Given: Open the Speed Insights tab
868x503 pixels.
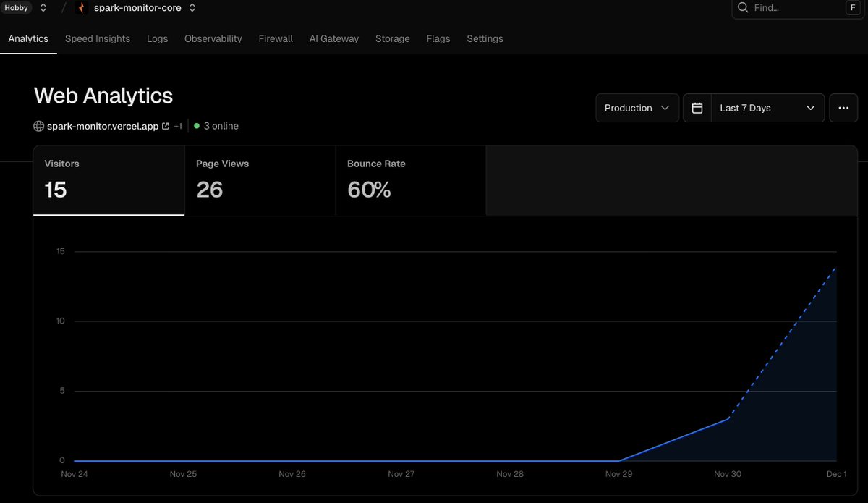Looking at the screenshot, I should pyautogui.click(x=98, y=38).
